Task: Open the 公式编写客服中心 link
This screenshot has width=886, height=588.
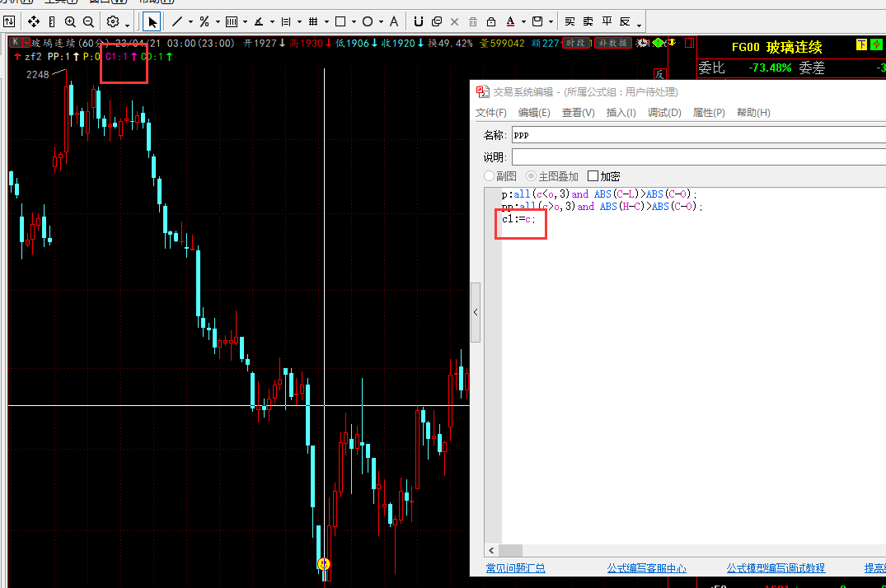Action: click(646, 568)
